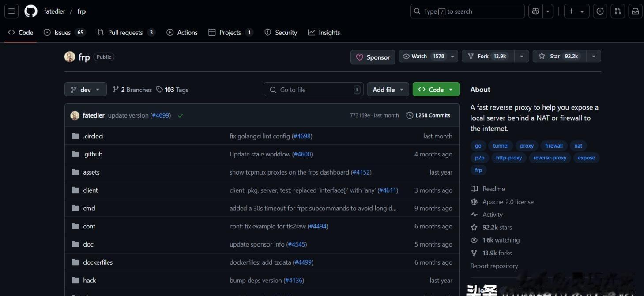View the 1,258 Commits history
Screen dimensions: 644x296
(428, 115)
